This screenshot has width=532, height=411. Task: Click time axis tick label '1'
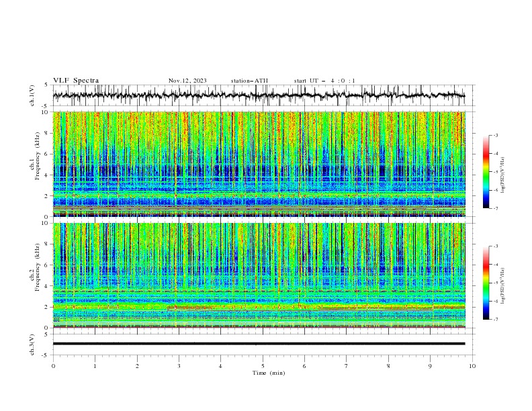click(95, 366)
